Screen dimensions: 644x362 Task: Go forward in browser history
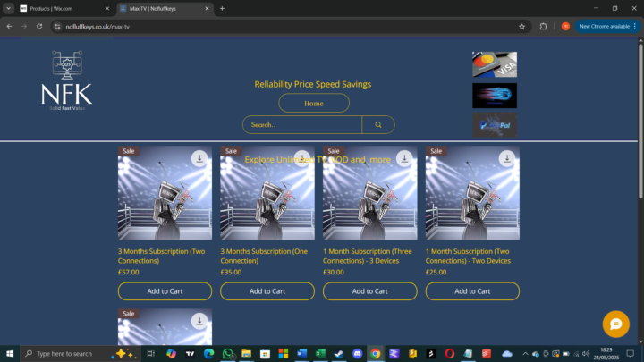coord(24,26)
